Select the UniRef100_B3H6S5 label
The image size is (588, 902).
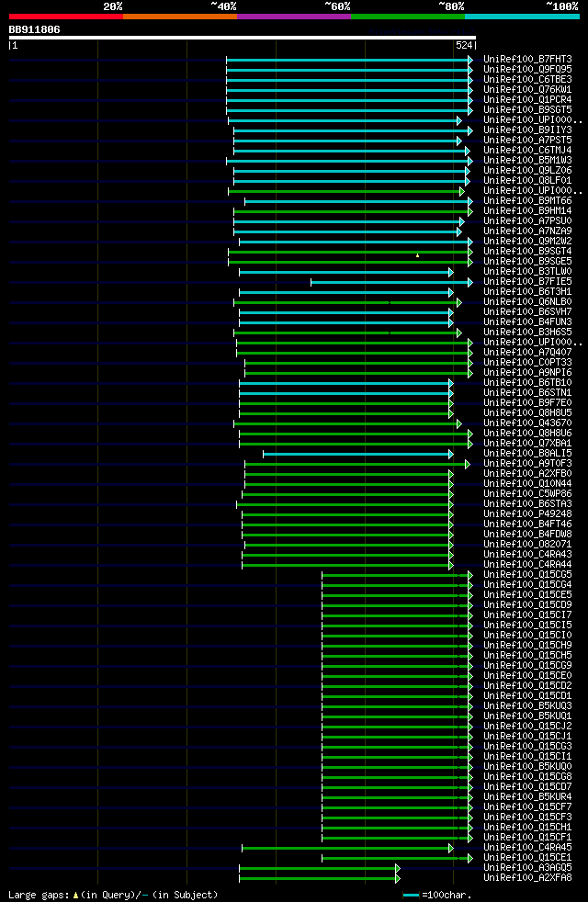pyautogui.click(x=527, y=332)
